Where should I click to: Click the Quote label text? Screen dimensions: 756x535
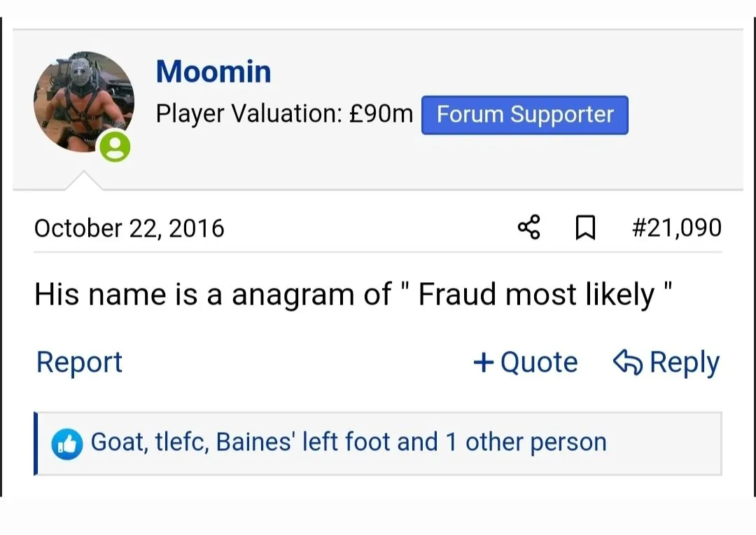[x=539, y=362]
